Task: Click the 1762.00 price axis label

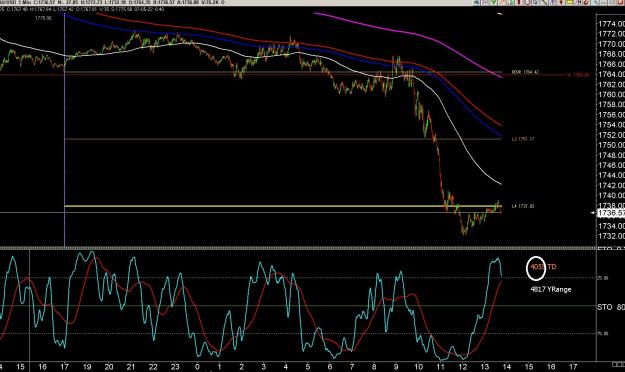Action: 611,85
